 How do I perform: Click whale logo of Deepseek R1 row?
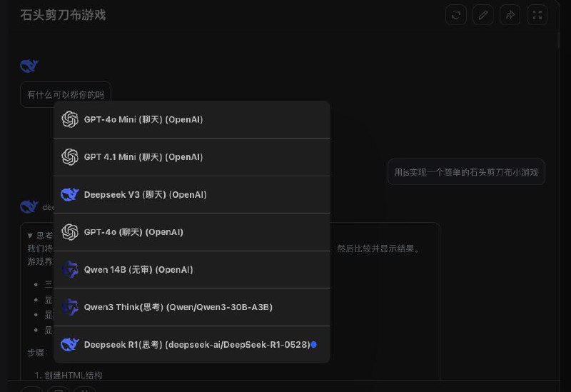[x=70, y=344]
